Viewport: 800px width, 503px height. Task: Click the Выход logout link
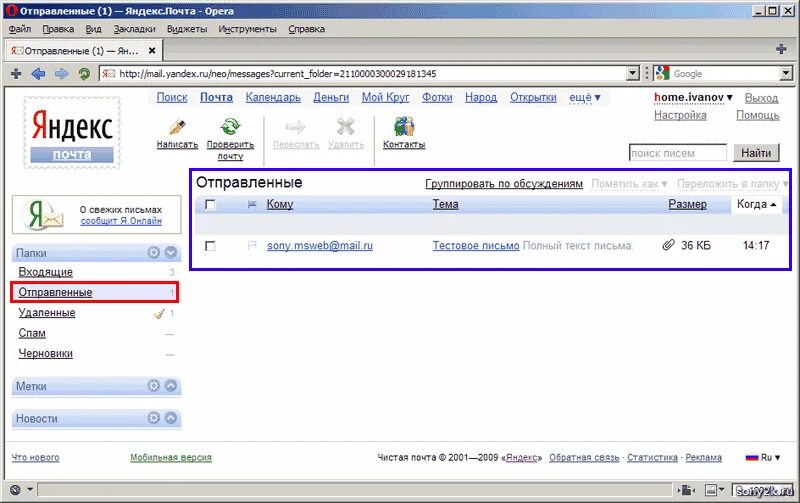point(761,97)
